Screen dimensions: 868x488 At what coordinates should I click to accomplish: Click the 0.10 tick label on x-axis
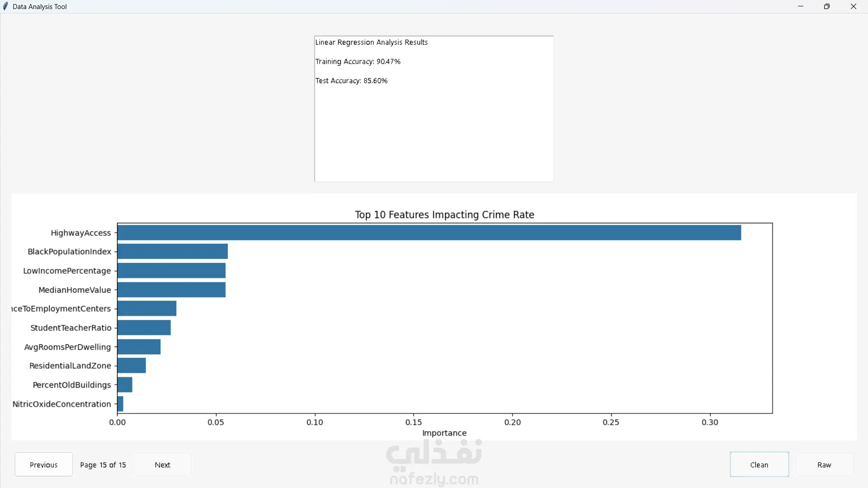[315, 422]
